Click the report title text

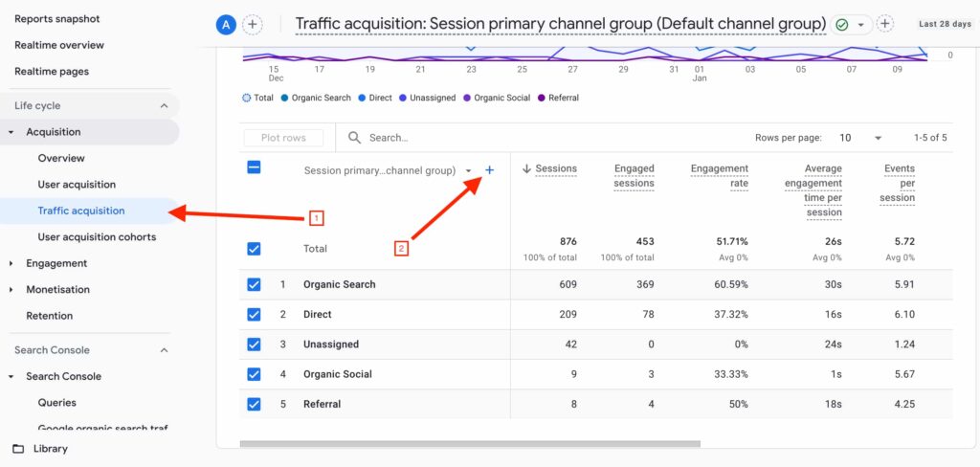point(561,24)
